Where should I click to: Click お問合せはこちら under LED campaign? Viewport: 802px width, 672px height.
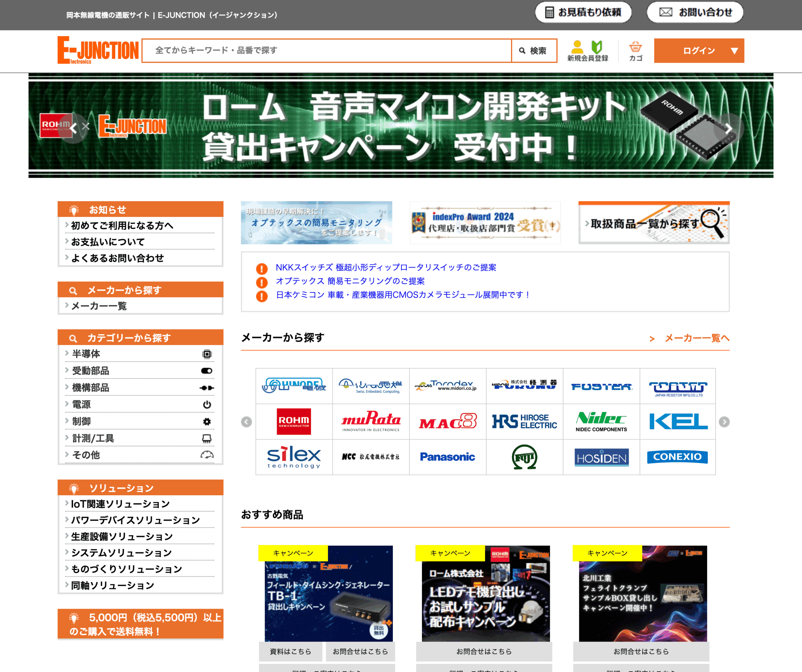click(484, 651)
